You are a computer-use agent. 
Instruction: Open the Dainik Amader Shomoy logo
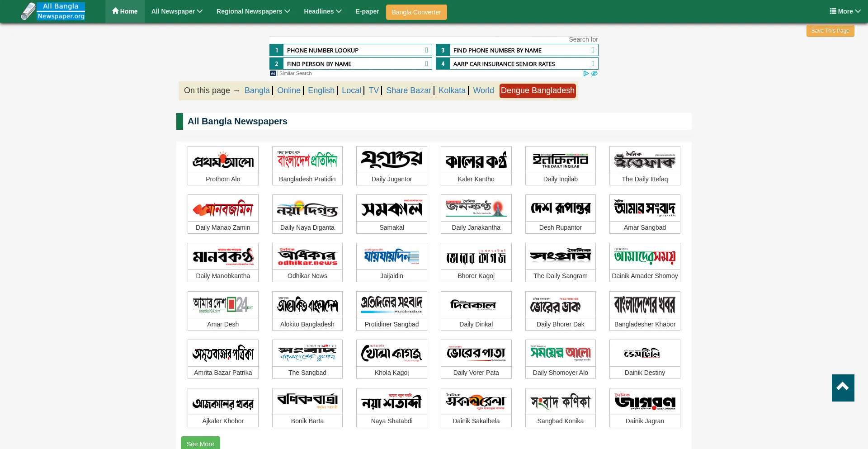point(645,256)
